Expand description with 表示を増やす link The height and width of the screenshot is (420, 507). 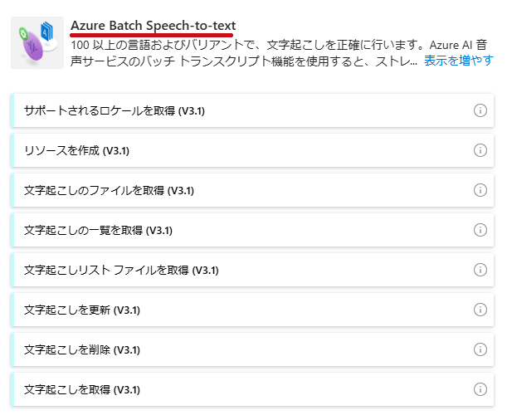pos(459,61)
